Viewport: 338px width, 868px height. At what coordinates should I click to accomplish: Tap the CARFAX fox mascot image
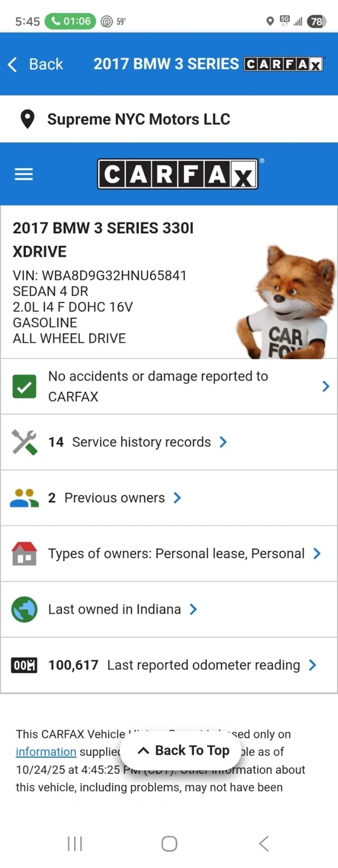(x=286, y=301)
